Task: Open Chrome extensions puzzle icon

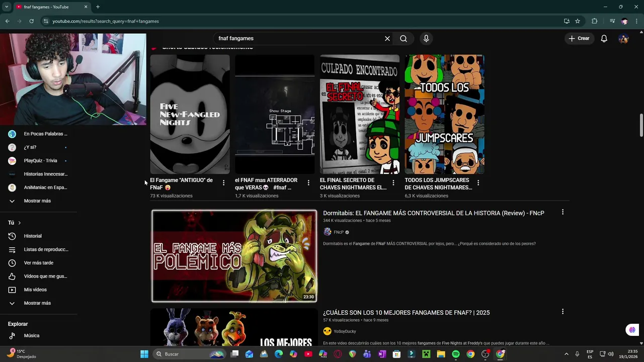Action: pos(595,21)
